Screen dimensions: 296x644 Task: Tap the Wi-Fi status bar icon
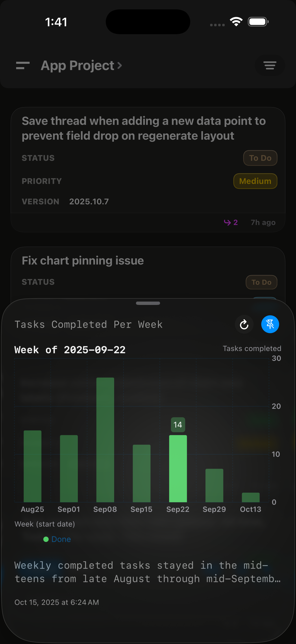click(x=236, y=22)
